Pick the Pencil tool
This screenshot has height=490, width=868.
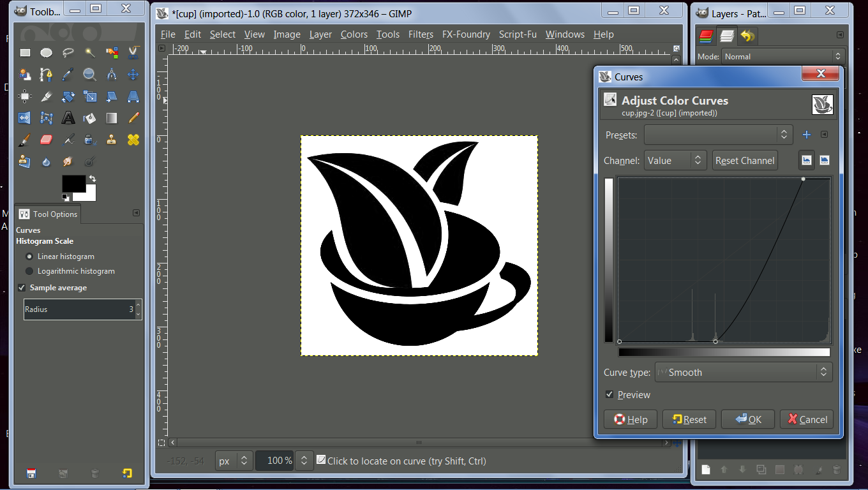[x=133, y=118]
